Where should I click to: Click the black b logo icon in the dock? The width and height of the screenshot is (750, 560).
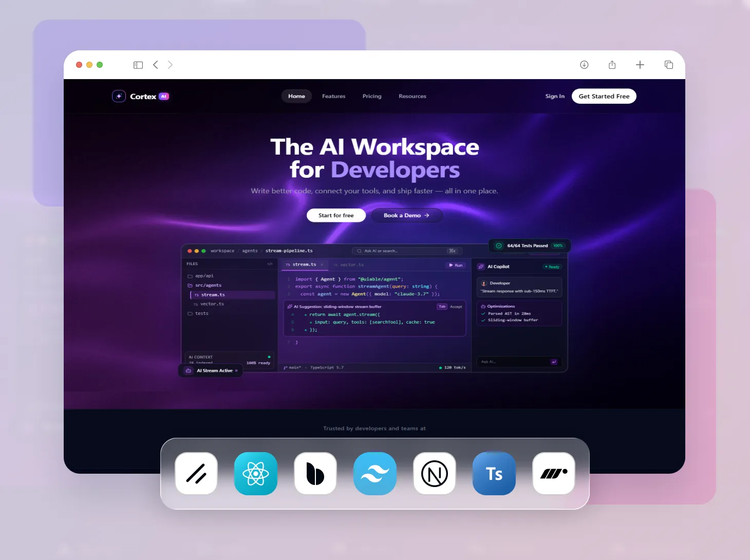tap(315, 474)
